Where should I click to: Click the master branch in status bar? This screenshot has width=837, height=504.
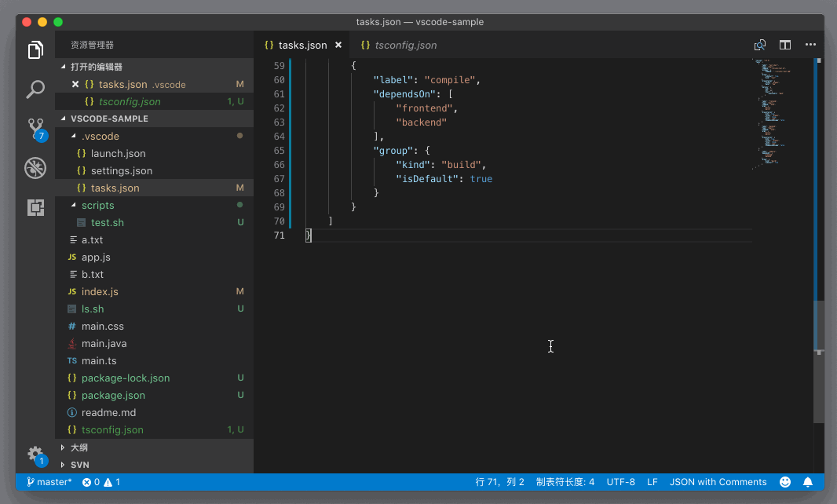[49, 482]
